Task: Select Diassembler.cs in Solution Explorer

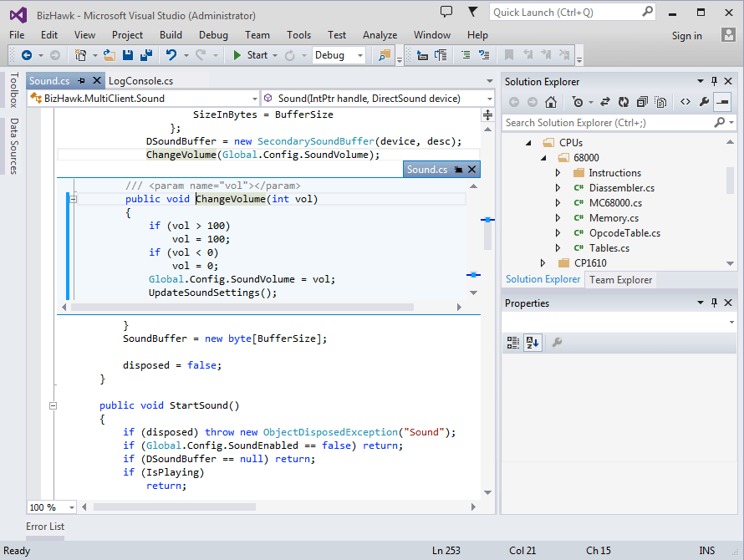Action: pyautogui.click(x=622, y=188)
